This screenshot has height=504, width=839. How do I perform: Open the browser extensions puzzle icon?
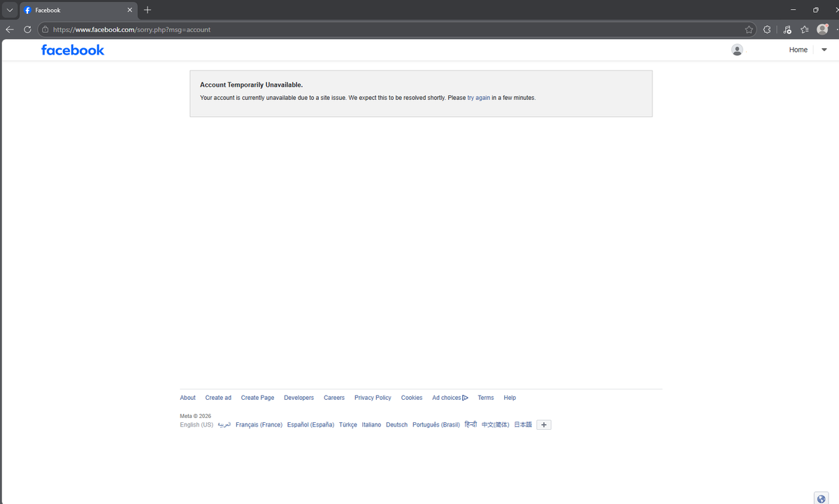(767, 29)
